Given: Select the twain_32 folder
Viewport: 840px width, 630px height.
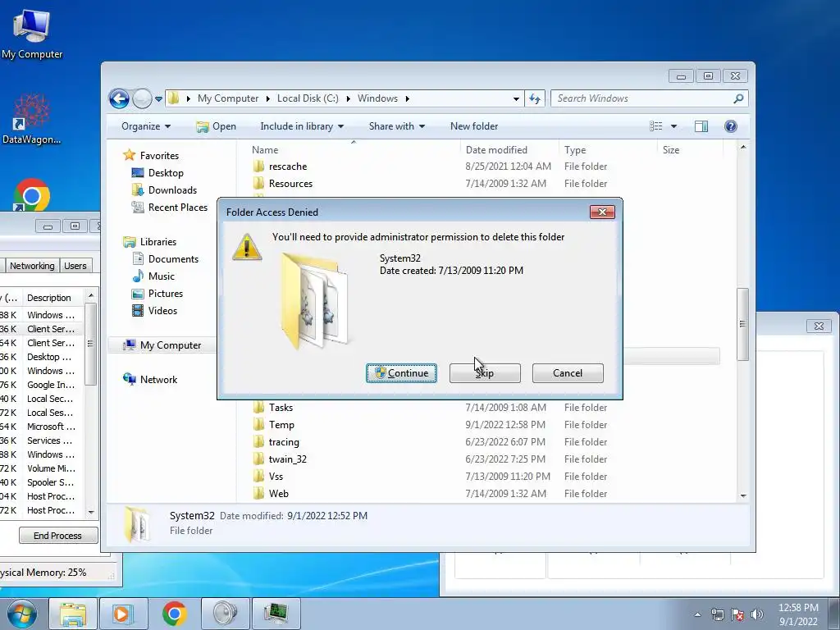Looking at the screenshot, I should (288, 459).
